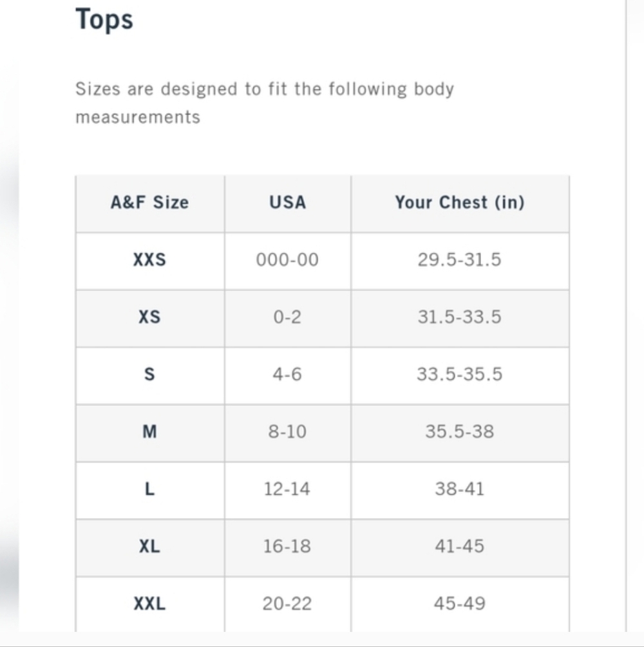Image resolution: width=644 pixels, height=647 pixels.
Task: Click the body measurements description text
Action: [x=264, y=103]
